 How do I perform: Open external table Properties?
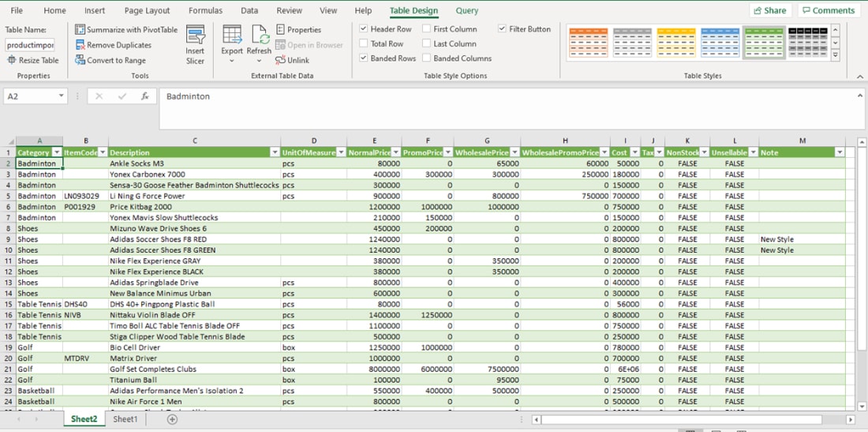[298, 30]
